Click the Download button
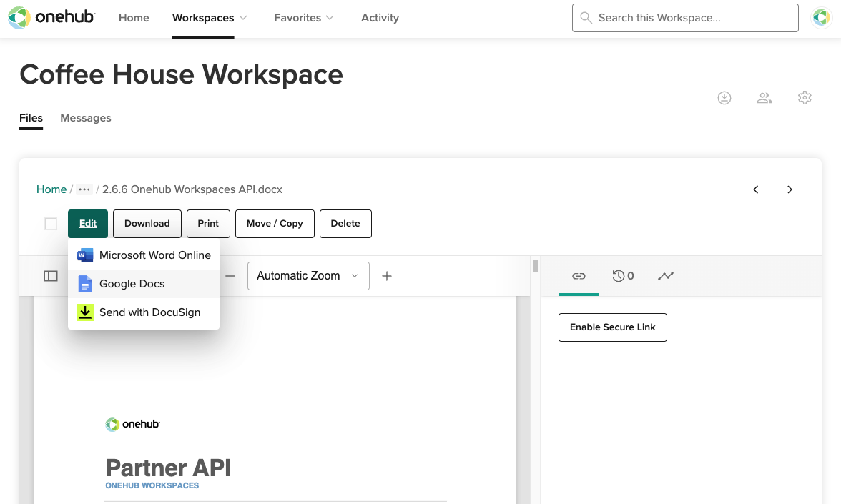 pyautogui.click(x=147, y=224)
